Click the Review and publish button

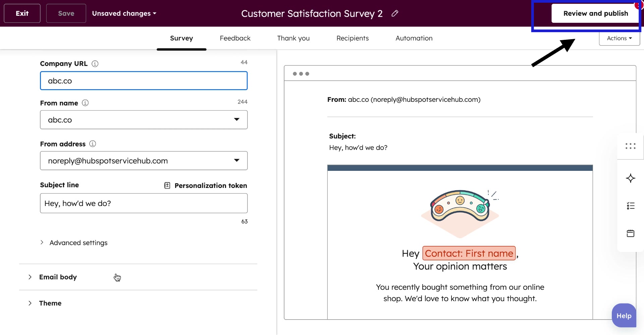point(595,13)
